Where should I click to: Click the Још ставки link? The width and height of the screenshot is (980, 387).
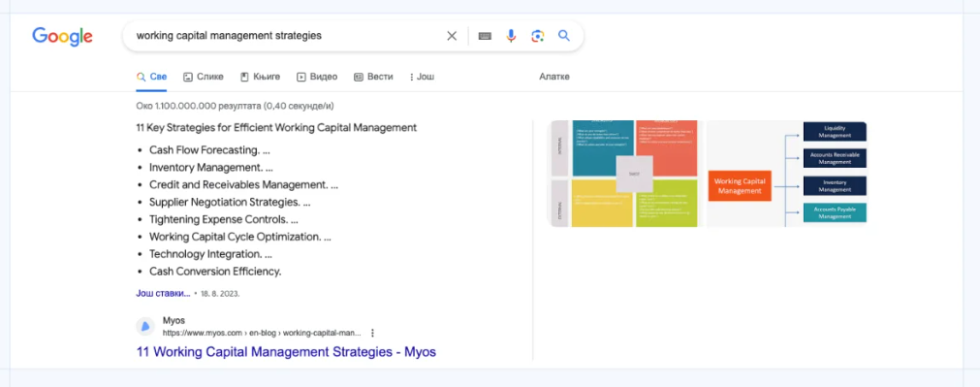pyautogui.click(x=163, y=293)
